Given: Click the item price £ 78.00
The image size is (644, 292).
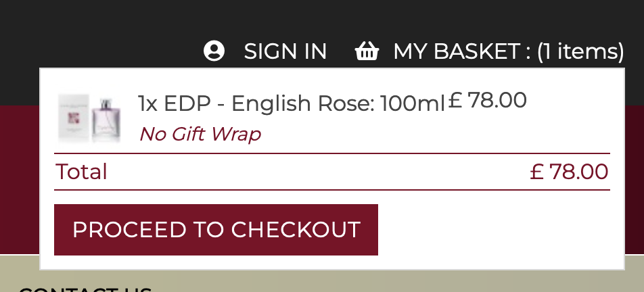Looking at the screenshot, I should click(487, 100).
